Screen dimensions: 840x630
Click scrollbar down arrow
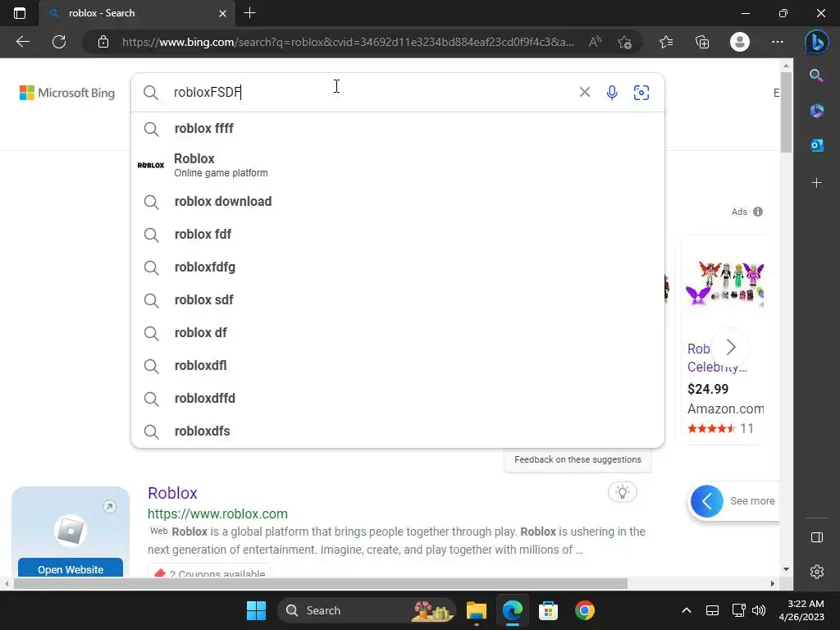point(786,569)
